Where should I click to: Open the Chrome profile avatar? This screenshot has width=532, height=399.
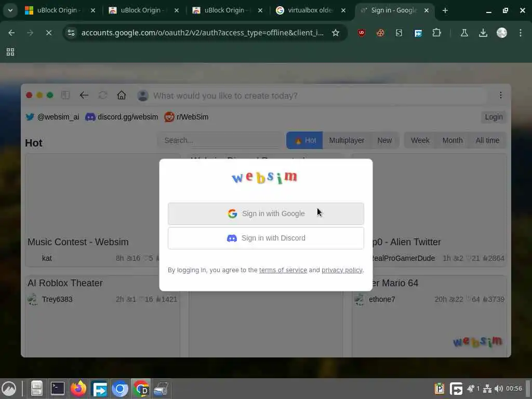click(501, 33)
